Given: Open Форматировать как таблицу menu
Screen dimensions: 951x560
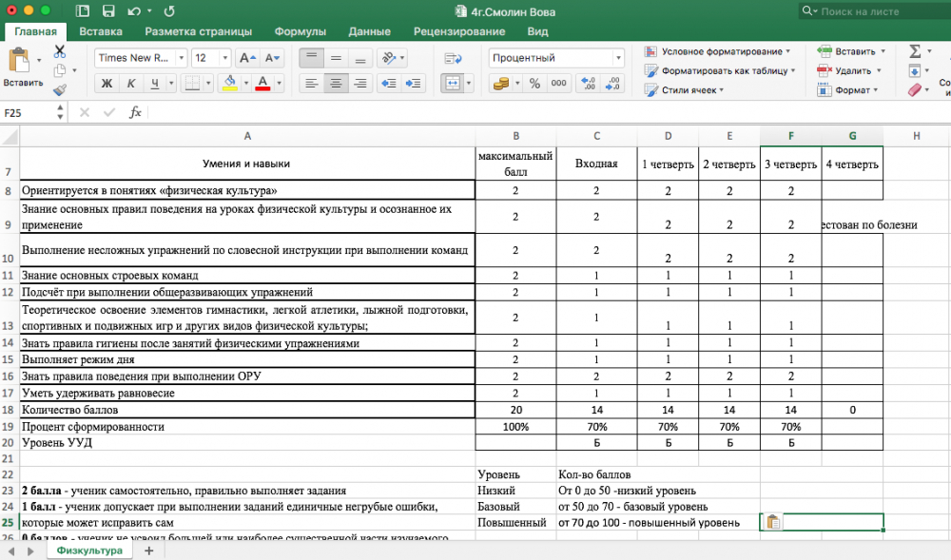Looking at the screenshot, I should point(720,71).
